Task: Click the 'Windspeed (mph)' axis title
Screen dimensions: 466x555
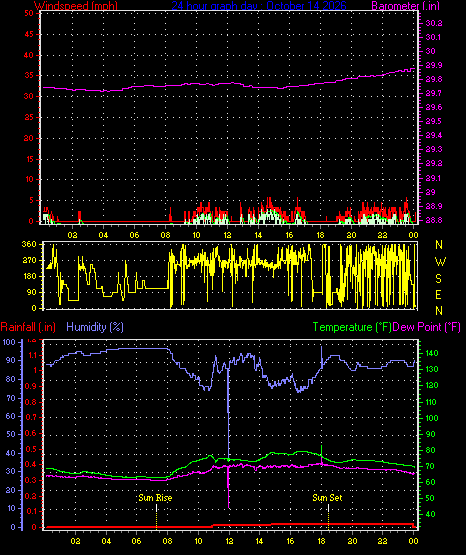Action: pos(76,6)
